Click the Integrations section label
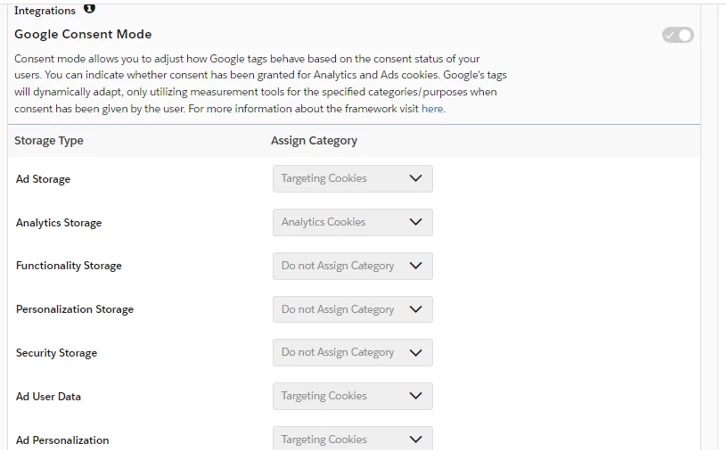Image resolution: width=726 pixels, height=450 pixels. pos(44,10)
